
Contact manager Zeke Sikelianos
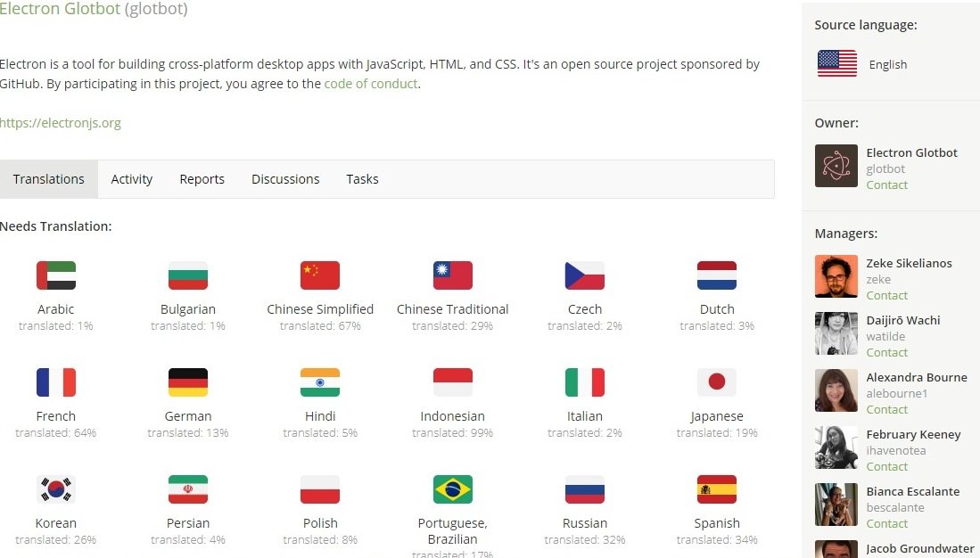click(x=887, y=296)
